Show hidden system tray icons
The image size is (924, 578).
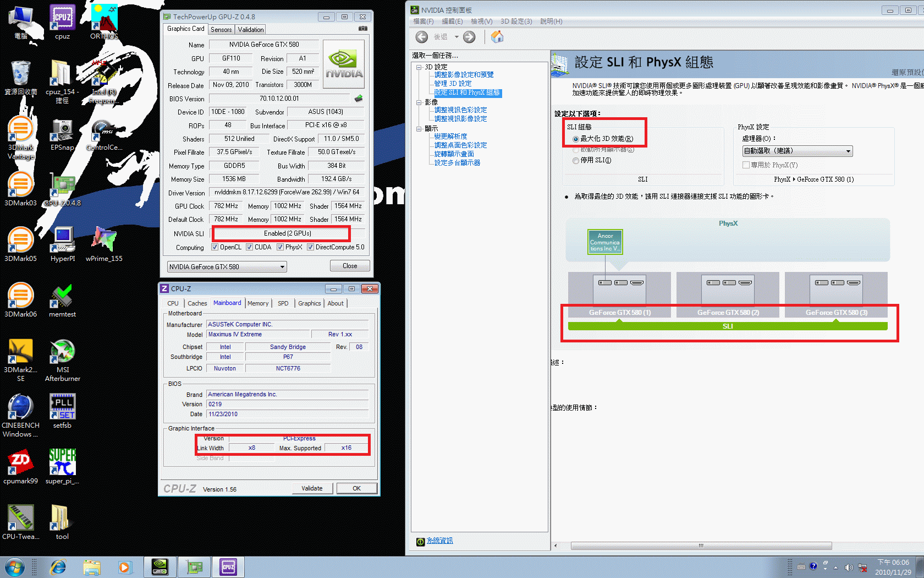coord(835,568)
